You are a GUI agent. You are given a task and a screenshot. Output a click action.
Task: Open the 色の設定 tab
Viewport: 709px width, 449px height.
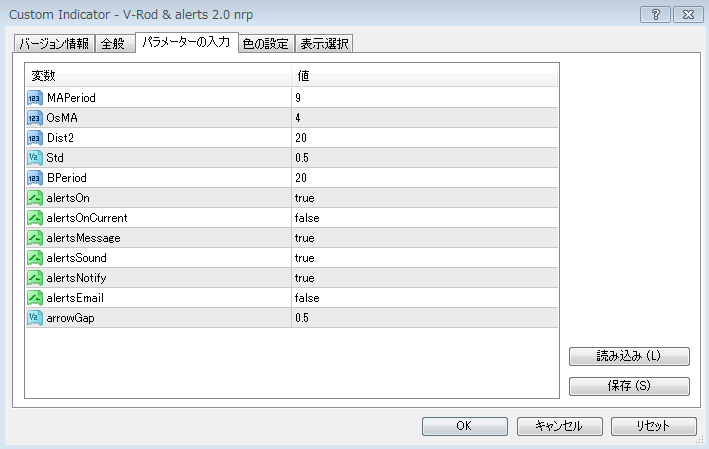coord(265,44)
